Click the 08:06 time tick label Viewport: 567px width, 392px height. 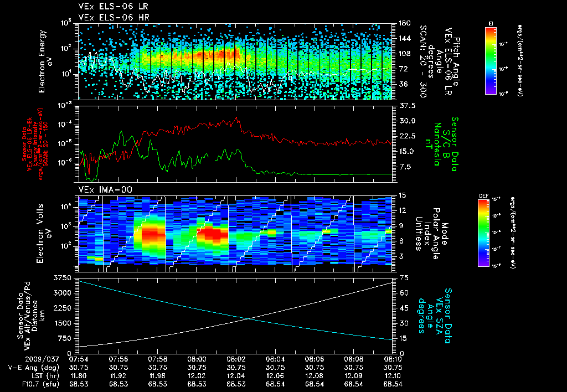pyautogui.click(x=315, y=359)
